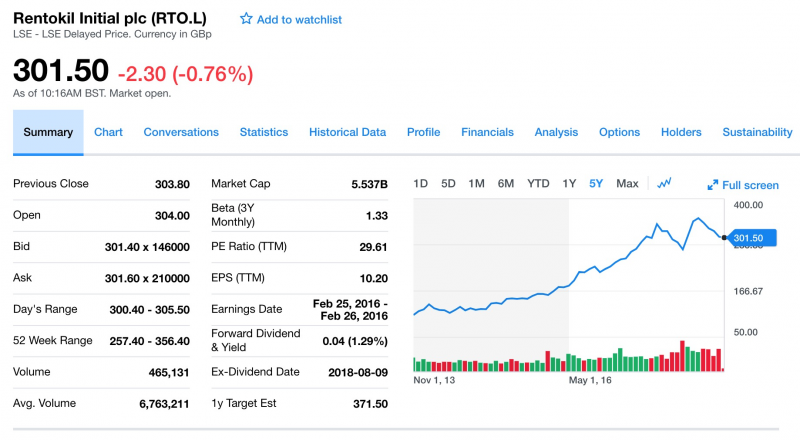800x440 pixels.
Task: Open the chart indicators comparison icon
Action: coord(664,183)
